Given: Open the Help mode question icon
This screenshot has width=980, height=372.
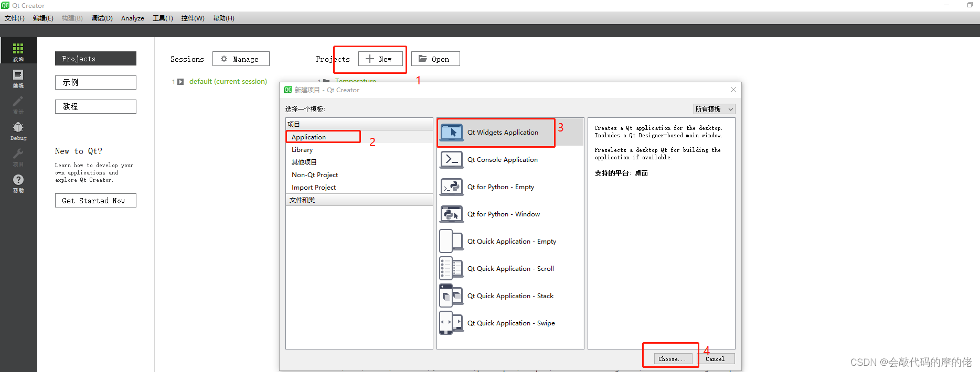Looking at the screenshot, I should 18,182.
